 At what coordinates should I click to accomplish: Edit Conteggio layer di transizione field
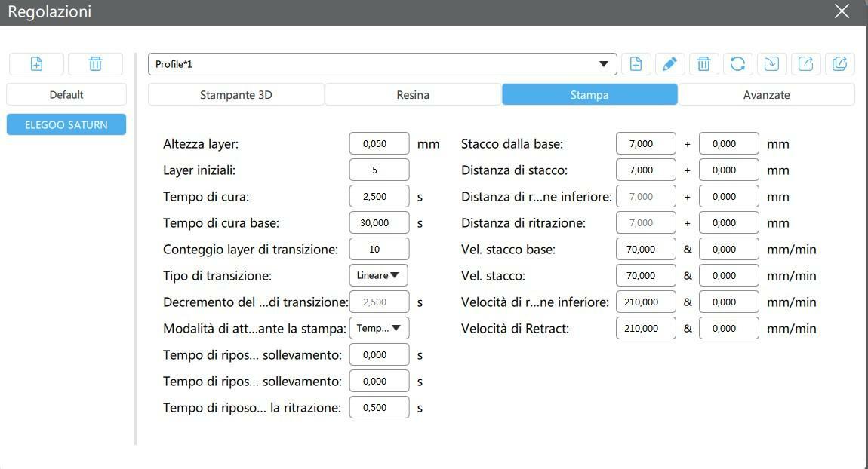(379, 249)
